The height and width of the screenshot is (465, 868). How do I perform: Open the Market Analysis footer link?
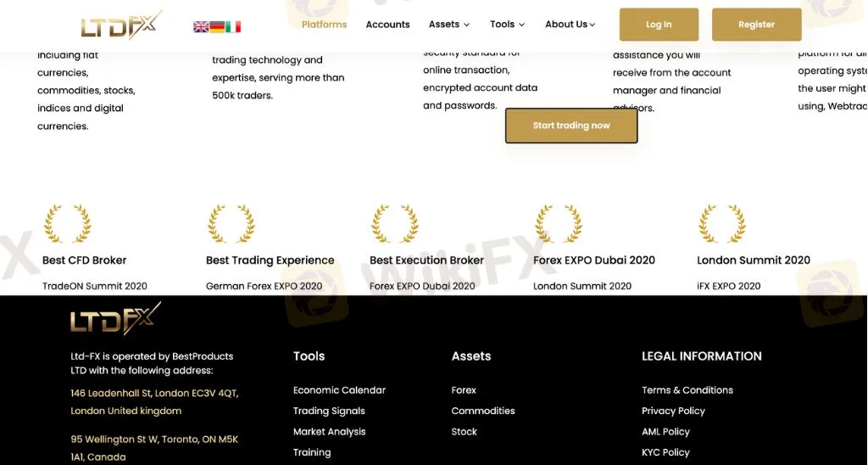pyautogui.click(x=330, y=432)
